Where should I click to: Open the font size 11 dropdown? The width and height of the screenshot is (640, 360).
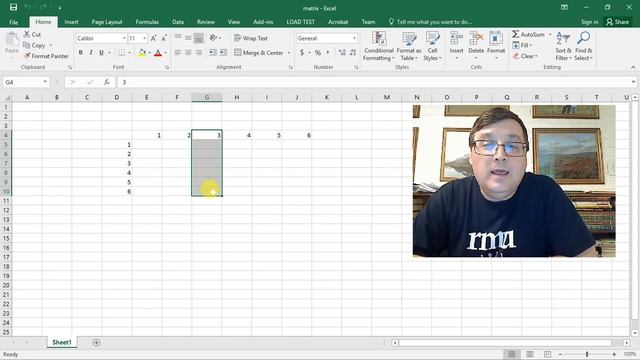tap(144, 38)
